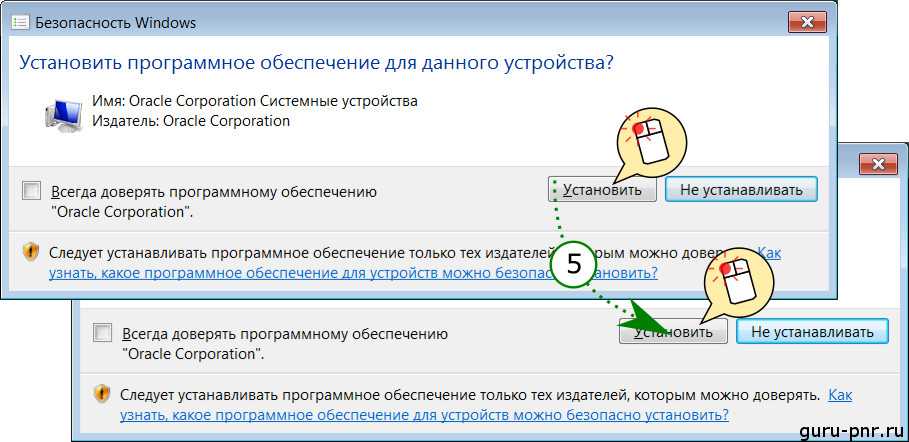Click the shield warning icon in front dialog
This screenshot has height=442, width=909.
(30, 252)
